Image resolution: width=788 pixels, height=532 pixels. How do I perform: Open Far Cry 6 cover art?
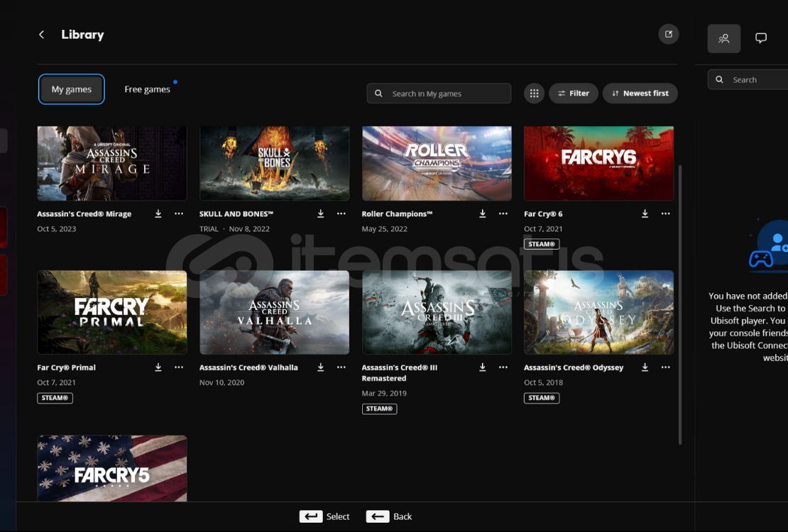(x=598, y=163)
